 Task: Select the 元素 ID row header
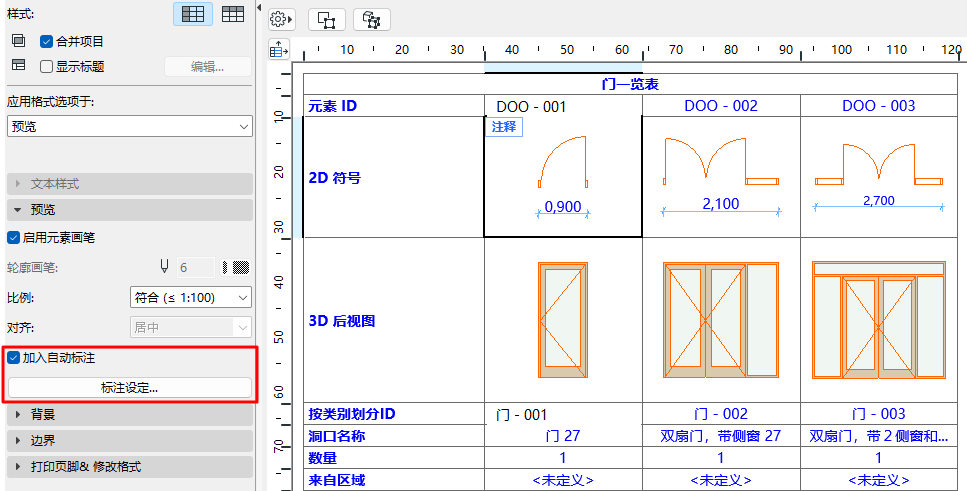point(394,105)
